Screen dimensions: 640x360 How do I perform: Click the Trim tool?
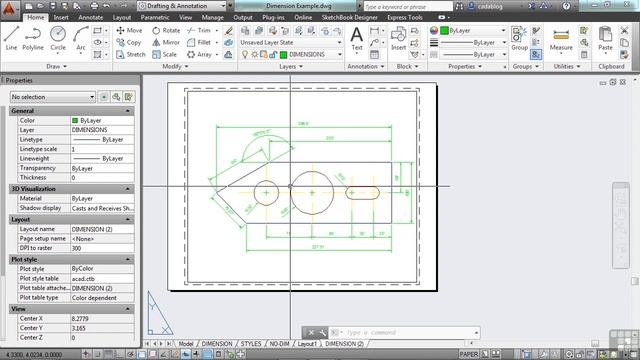tap(199, 30)
